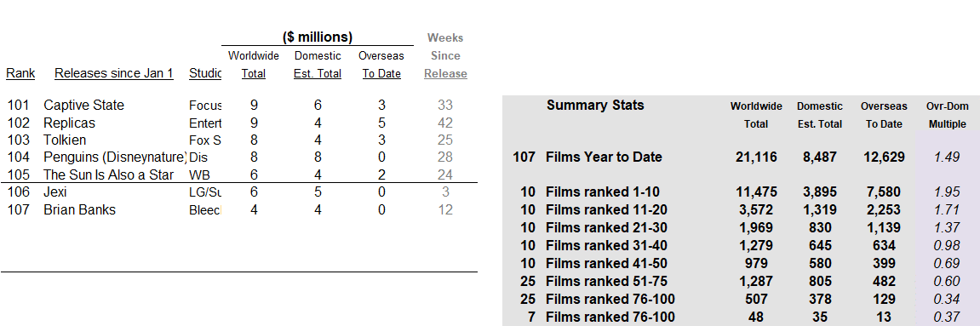Screen dimensions: 980x326
Task: Select The Sun Is Also a Star
Action: 109,174
